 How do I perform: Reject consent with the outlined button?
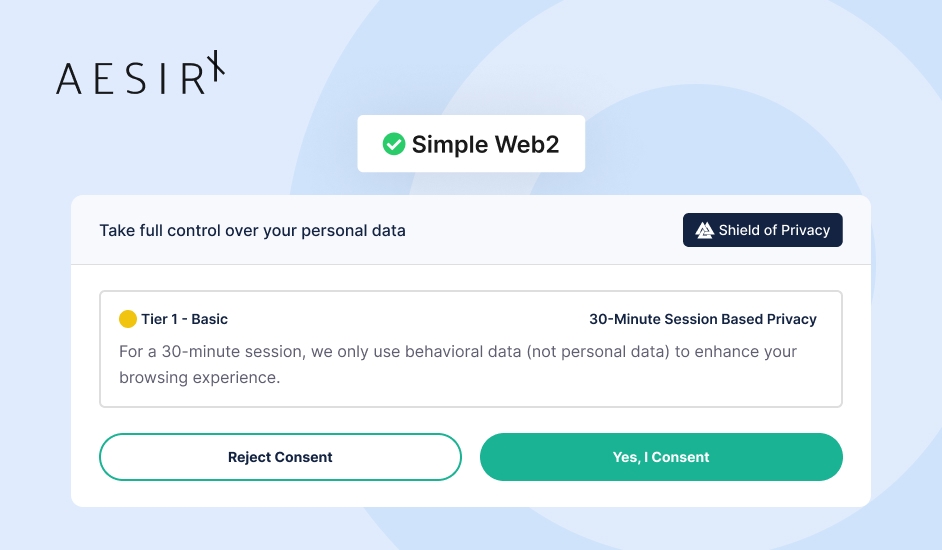click(280, 457)
